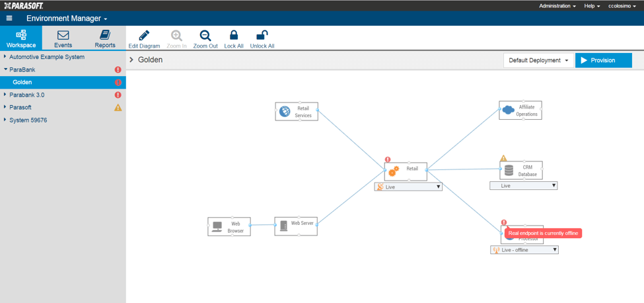Open the ccolosimo user menu
Screen dimensions: 644x303
(x=622, y=6)
